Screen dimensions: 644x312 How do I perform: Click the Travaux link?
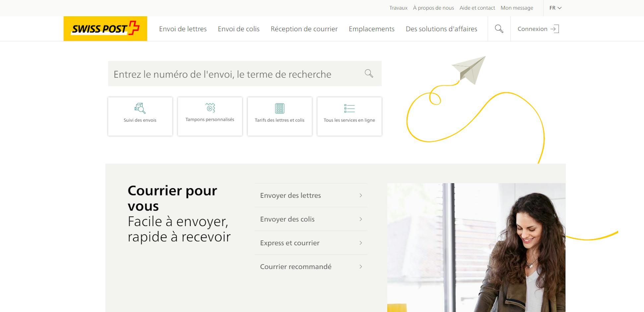click(x=398, y=8)
